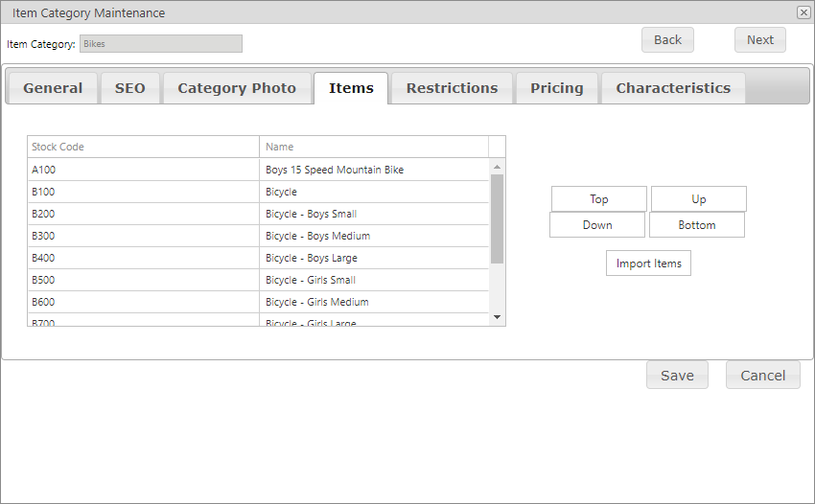Open the Category Photo tab
This screenshot has height=504, width=815.
click(x=237, y=88)
